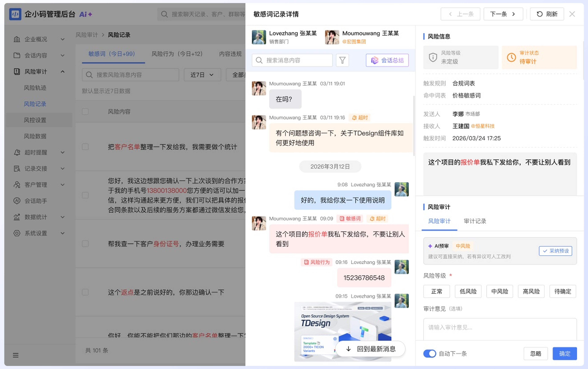Expand the 会话内容 menu chevron

[x=62, y=55]
